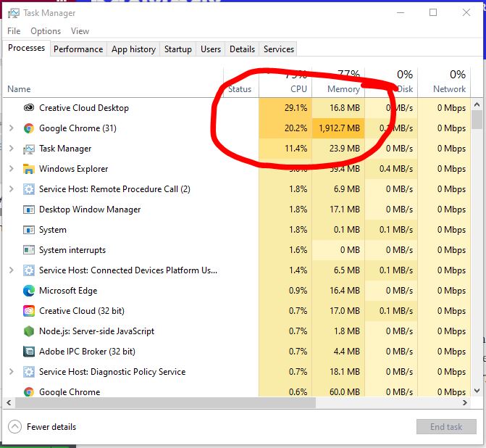Open the View menu
This screenshot has height=448, width=486.
(80, 31)
